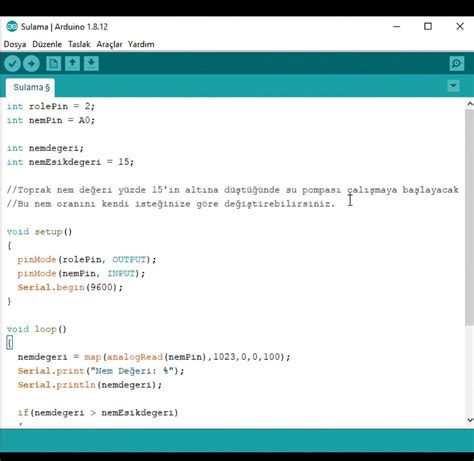Click the comment starting '//Toprak nem değeri'
Viewport: 474px width, 461px height.
pos(233,190)
